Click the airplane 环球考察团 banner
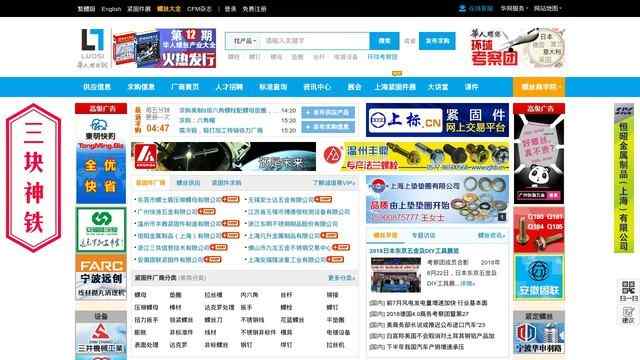This screenshot has height=360, width=640. tap(518, 48)
